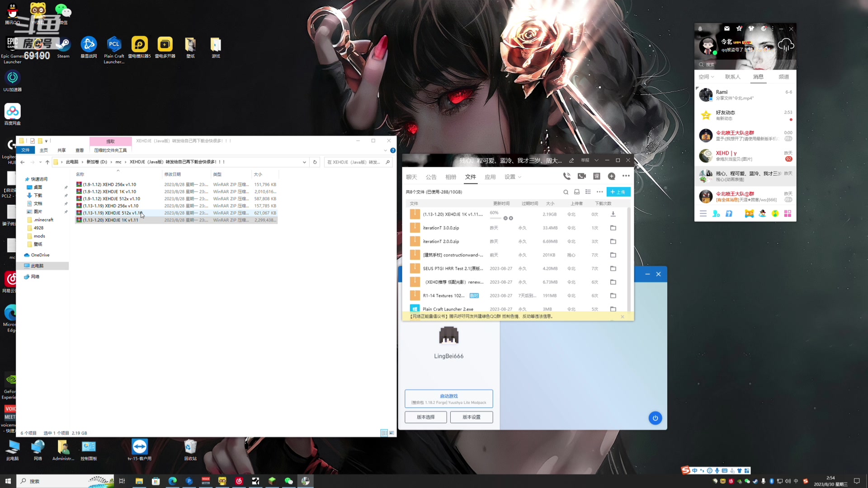Viewport: 868px width, 488px height.
Task: Start a video call in QQ group
Action: (582, 176)
